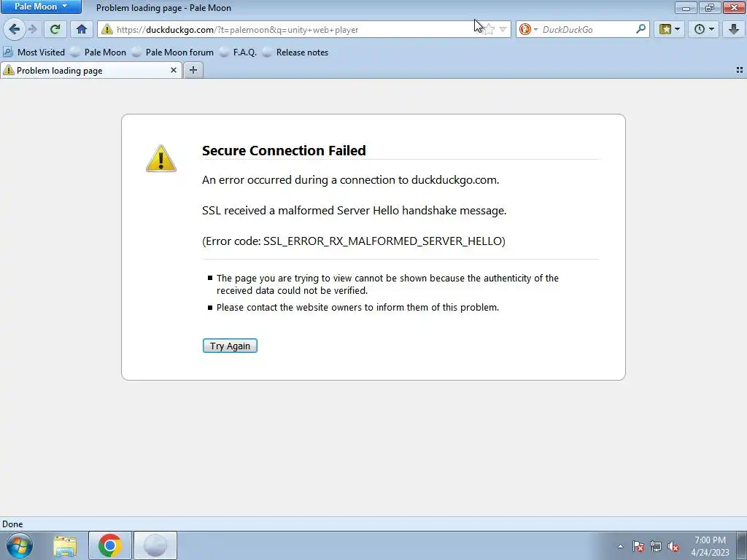Minimize the Pale Moon window
747x560 pixels.
coord(686,7)
